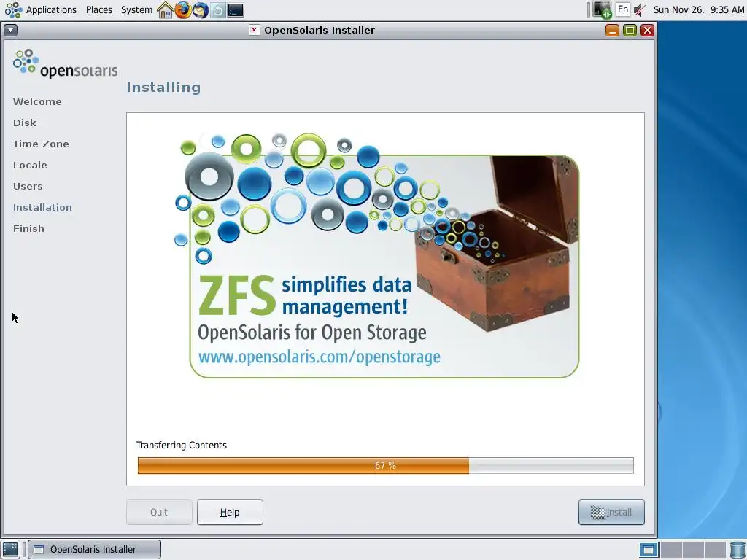Click the Show Desktop icon in bottom panel
This screenshot has height=560, width=747.
click(x=10, y=550)
